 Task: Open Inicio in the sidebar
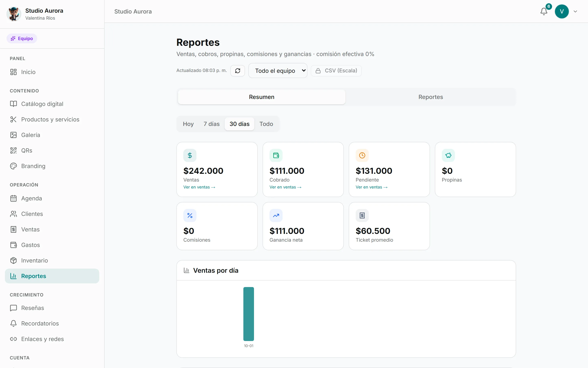52,72
